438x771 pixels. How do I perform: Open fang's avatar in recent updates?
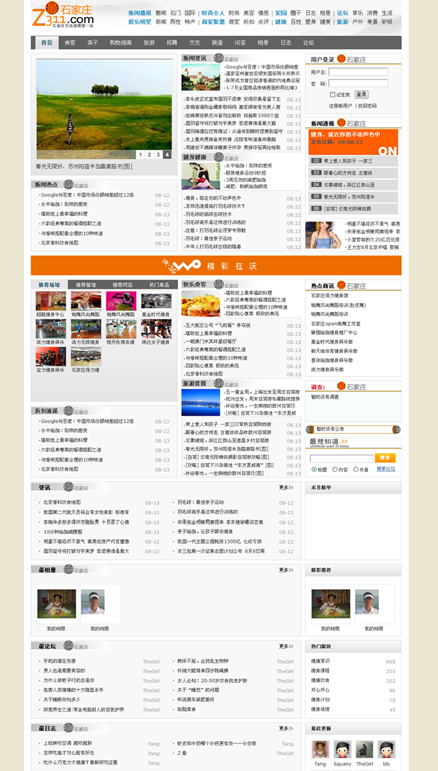tap(320, 749)
